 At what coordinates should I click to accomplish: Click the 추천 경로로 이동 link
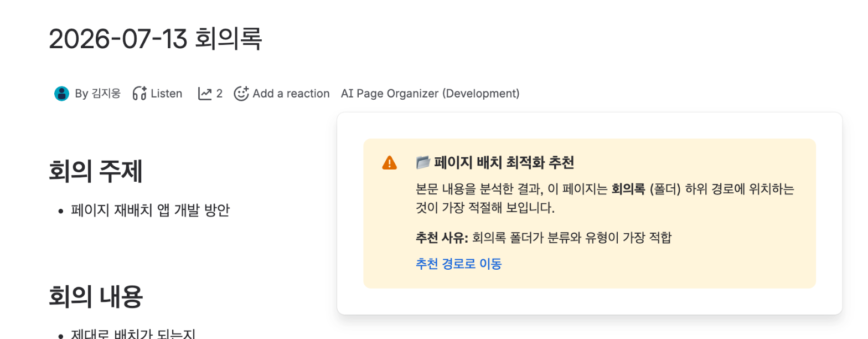(x=458, y=264)
